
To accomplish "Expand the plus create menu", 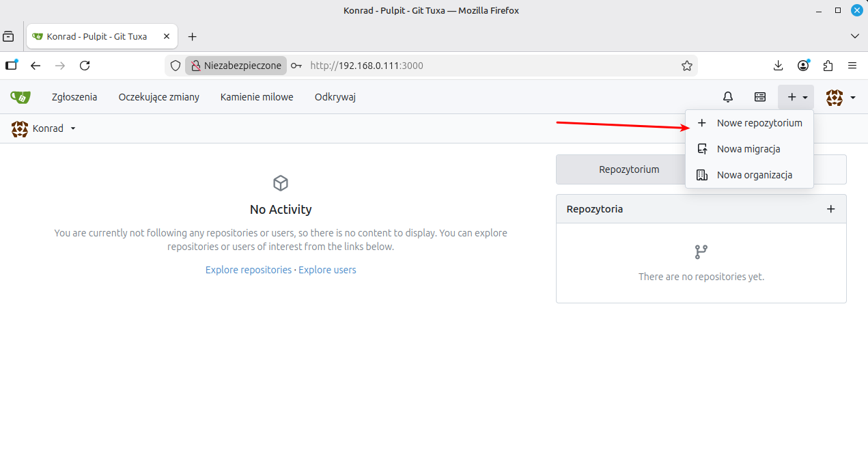I will (796, 97).
